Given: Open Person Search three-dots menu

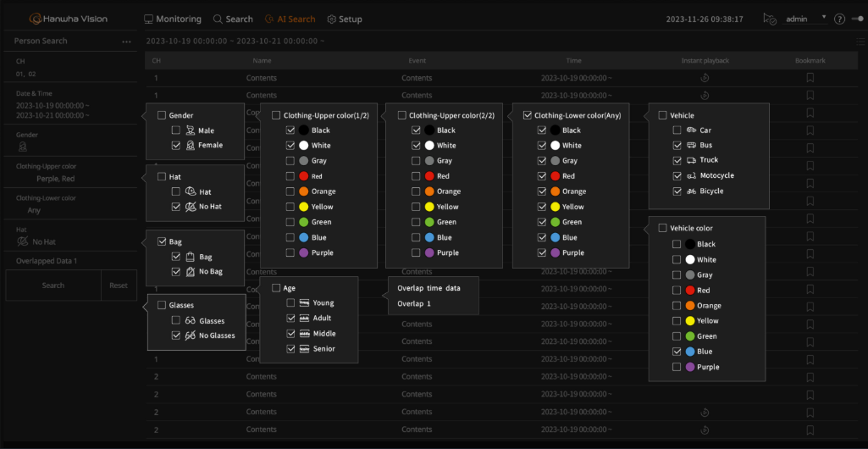Looking at the screenshot, I should (x=127, y=42).
